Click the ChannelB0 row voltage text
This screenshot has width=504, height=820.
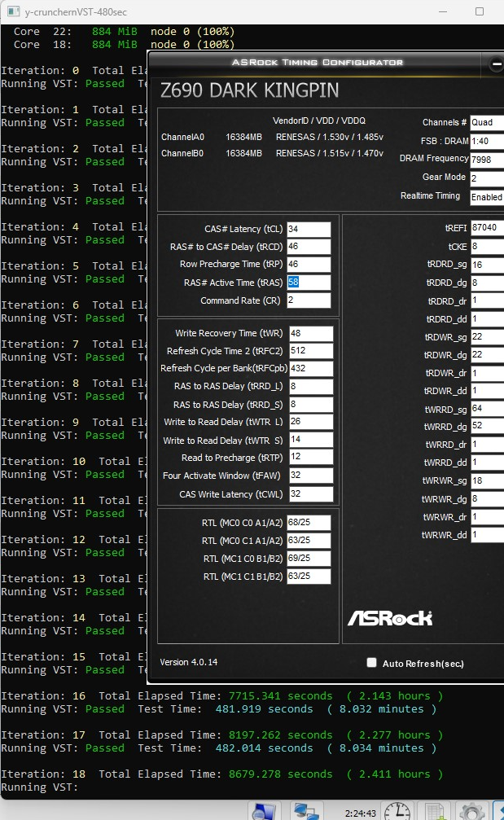pos(330,153)
